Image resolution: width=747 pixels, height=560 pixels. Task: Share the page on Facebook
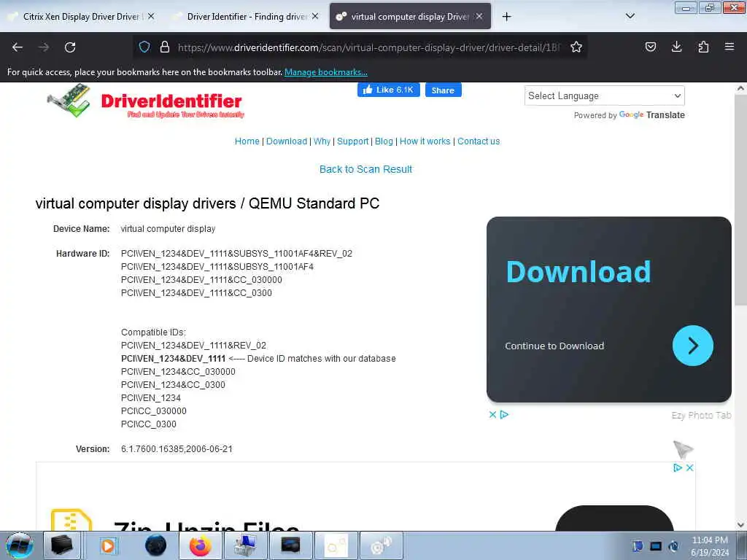pyautogui.click(x=443, y=90)
